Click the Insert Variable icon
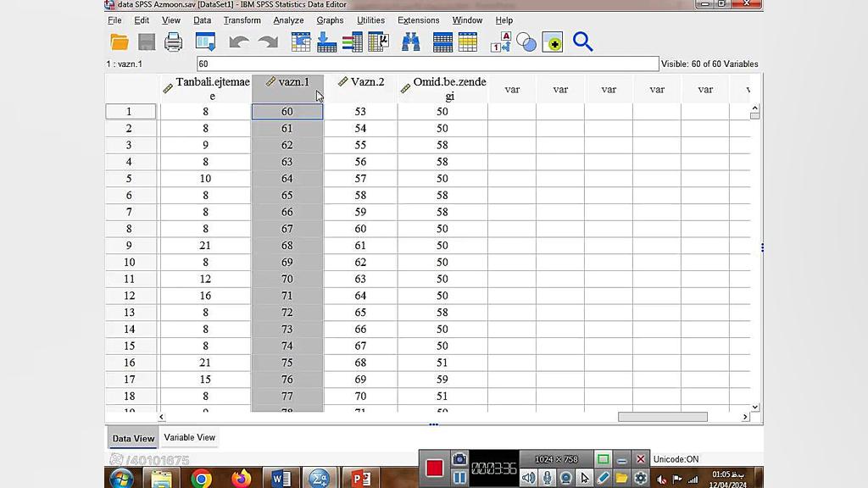 (x=468, y=42)
